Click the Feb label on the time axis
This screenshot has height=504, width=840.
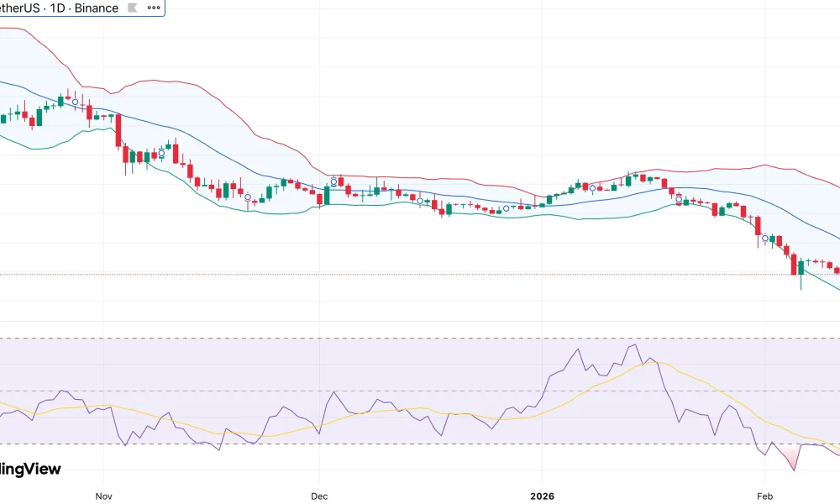tap(766, 496)
